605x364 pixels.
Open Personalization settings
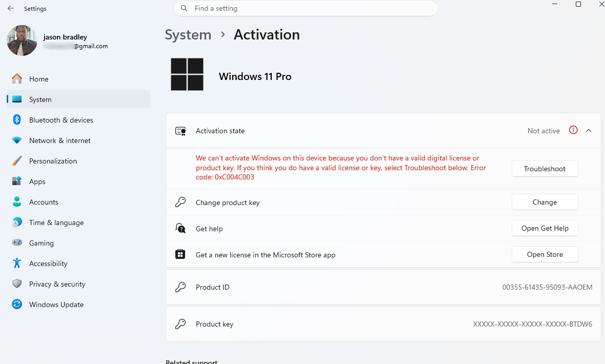(78, 160)
